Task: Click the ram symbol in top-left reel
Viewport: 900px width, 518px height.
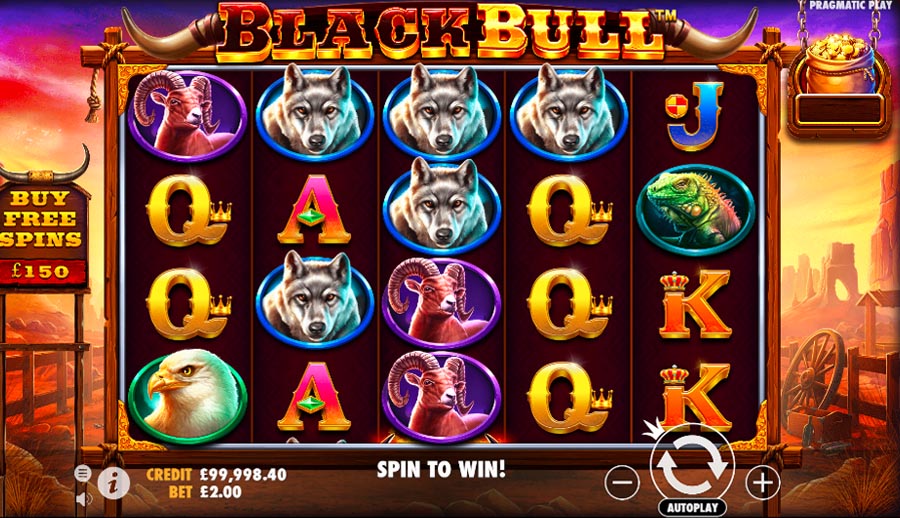Action: (x=187, y=117)
